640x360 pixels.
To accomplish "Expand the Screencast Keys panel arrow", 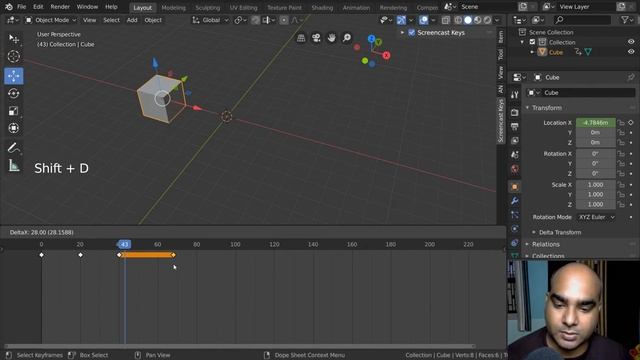I will [x=402, y=33].
